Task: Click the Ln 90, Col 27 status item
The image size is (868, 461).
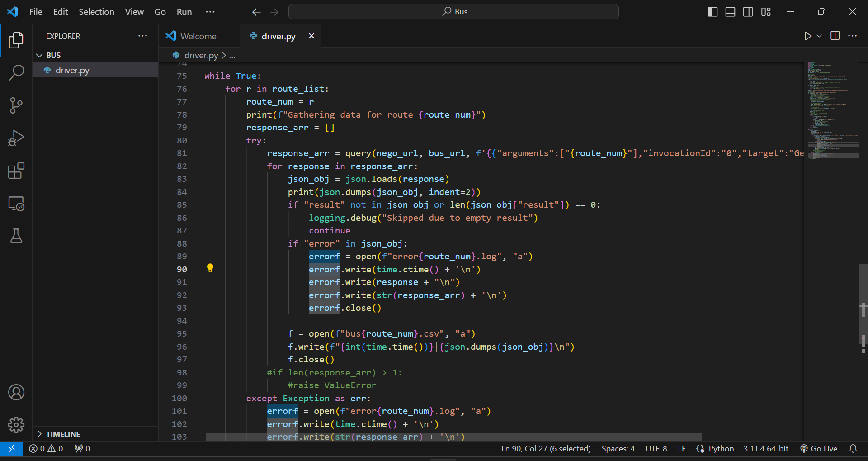Action: click(546, 449)
